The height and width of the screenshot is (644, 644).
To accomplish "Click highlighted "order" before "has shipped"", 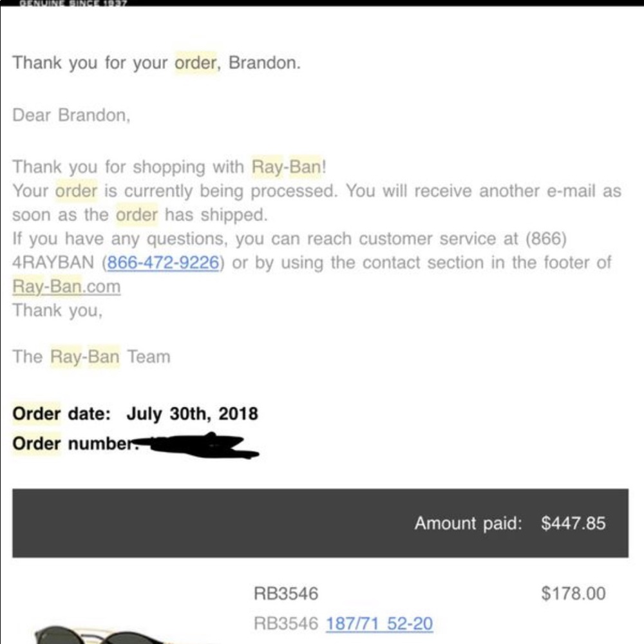I will tap(137, 214).
